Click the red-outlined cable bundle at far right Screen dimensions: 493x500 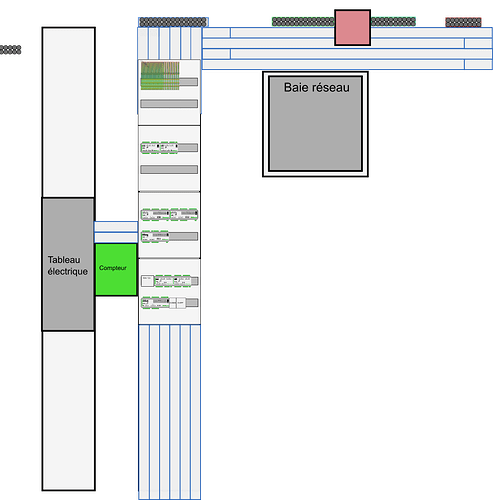pyautogui.click(x=463, y=22)
